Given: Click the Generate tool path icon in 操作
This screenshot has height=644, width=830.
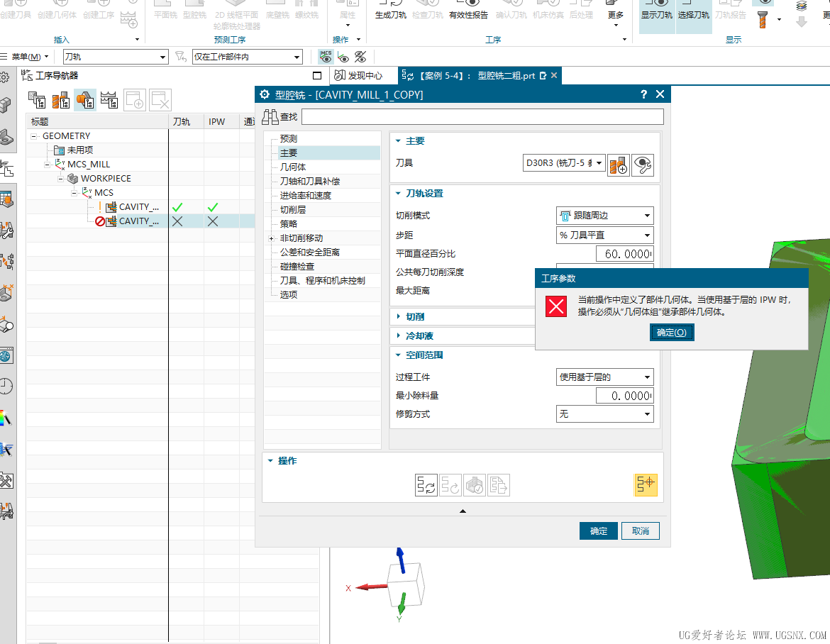Looking at the screenshot, I should pyautogui.click(x=426, y=484).
